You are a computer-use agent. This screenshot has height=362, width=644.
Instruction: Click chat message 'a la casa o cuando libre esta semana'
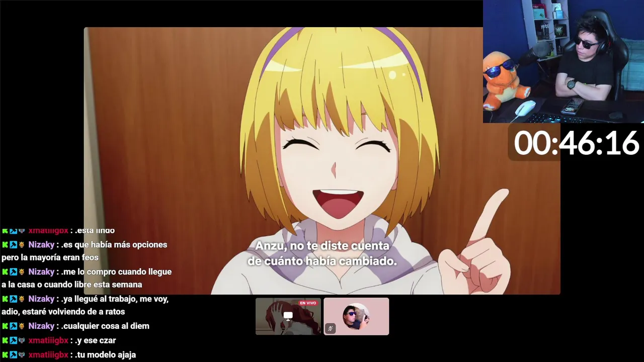[71, 285]
